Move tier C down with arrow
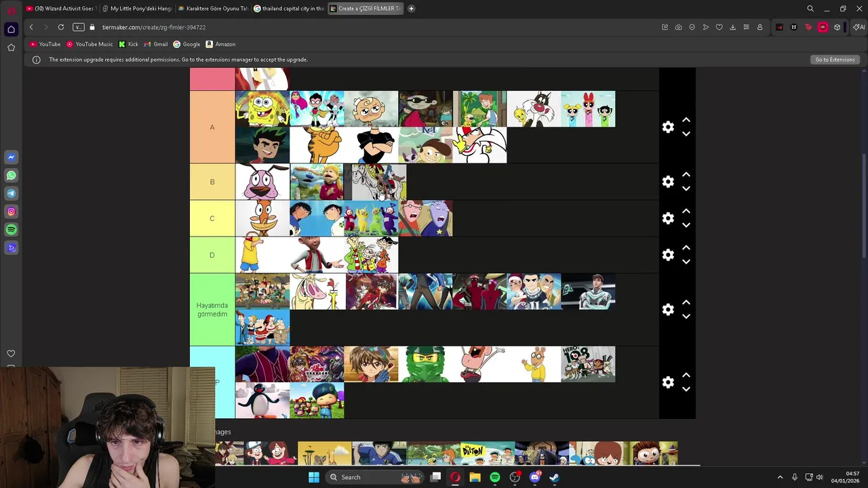The image size is (868, 488). click(x=686, y=226)
